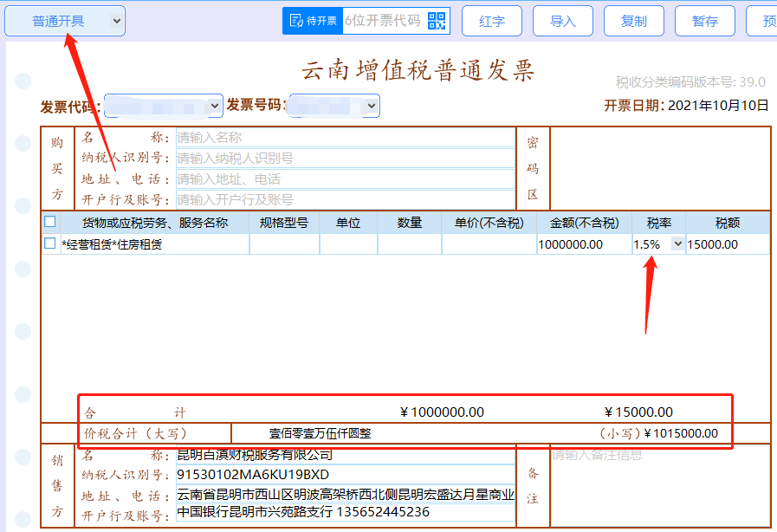777x532 pixels.
Task: Click the buyer 地址、电话 input field
Action: click(x=345, y=178)
